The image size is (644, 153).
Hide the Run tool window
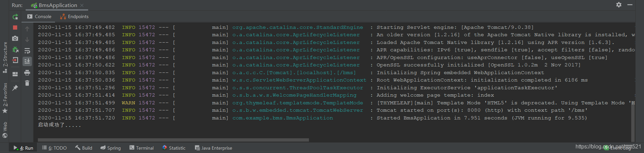(630, 5)
